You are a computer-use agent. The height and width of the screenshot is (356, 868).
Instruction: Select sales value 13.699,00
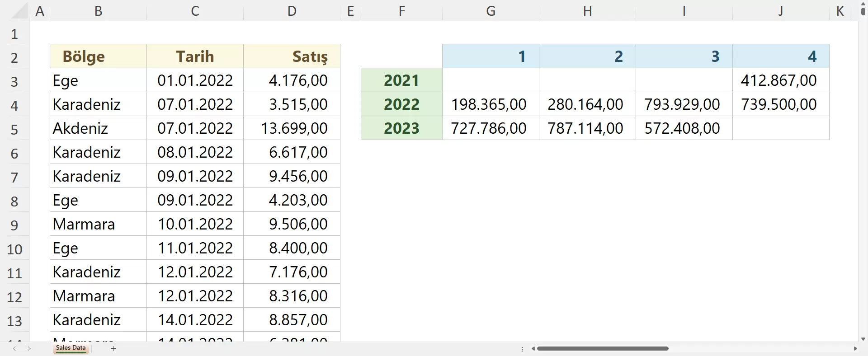pyautogui.click(x=292, y=128)
